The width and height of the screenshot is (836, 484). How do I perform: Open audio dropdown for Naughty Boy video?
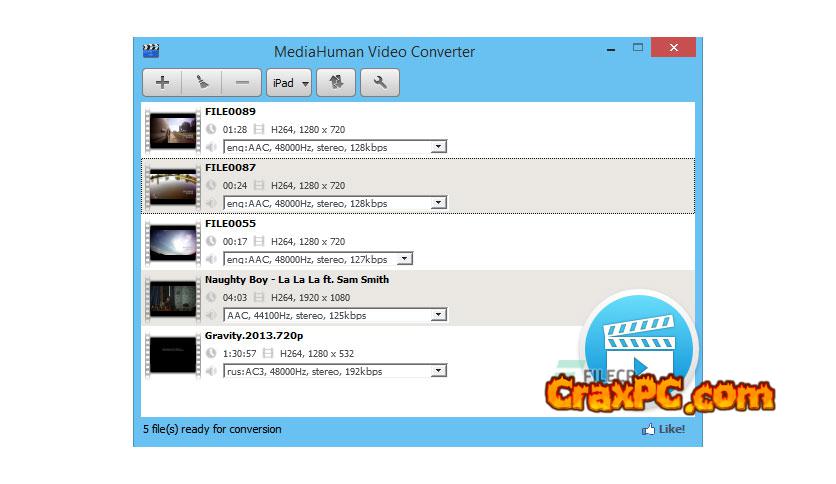click(438, 315)
